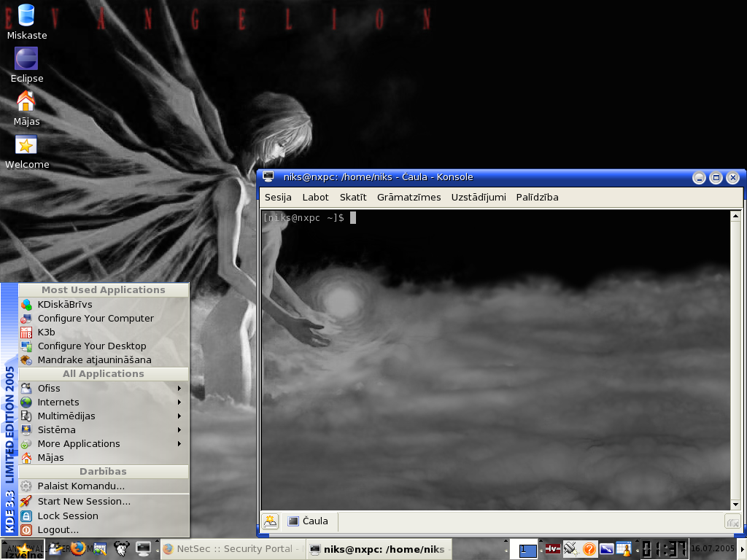The width and height of the screenshot is (747, 560).
Task: Click the Konsole scrollbar up arrow
Action: pos(735,216)
